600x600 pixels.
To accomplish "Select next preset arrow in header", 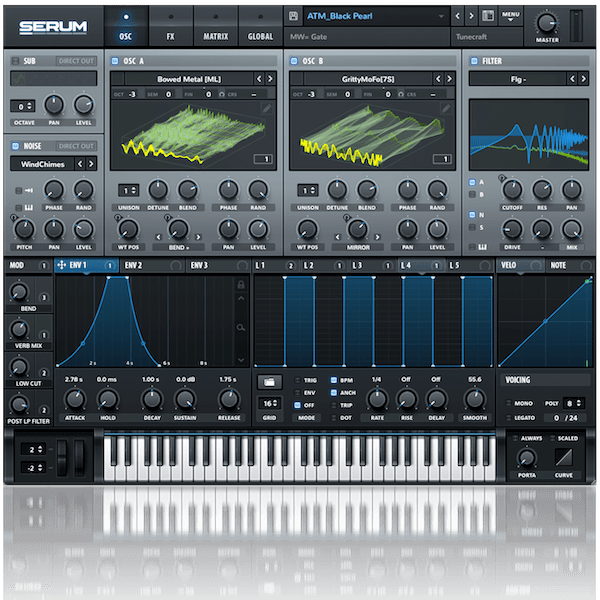I will pyautogui.click(x=471, y=16).
